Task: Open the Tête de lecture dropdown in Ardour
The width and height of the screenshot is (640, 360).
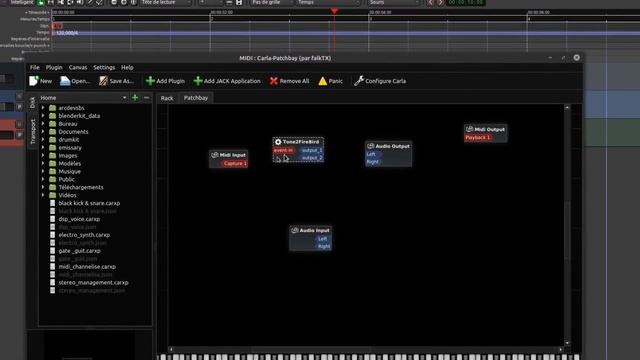Action: [x=165, y=2]
